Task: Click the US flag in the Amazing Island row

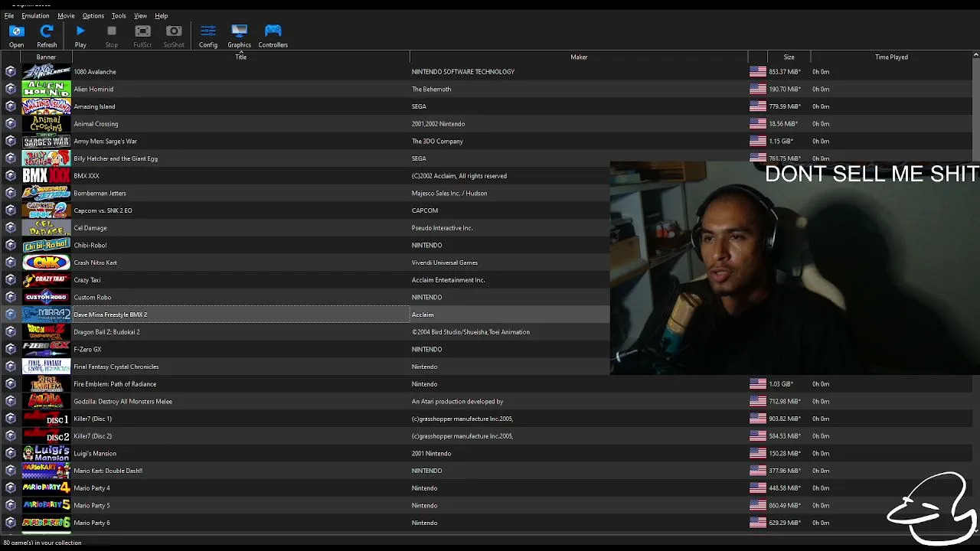Action: click(x=758, y=106)
